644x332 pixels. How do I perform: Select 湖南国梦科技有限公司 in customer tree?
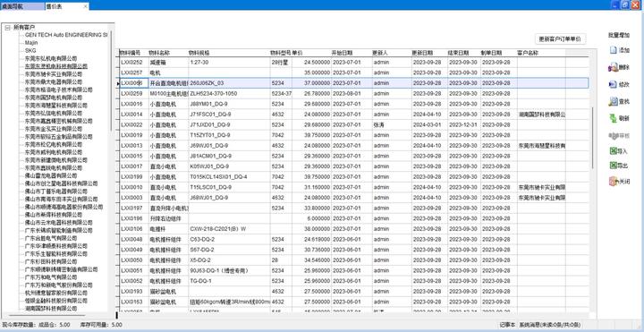pyautogui.click(x=50, y=308)
